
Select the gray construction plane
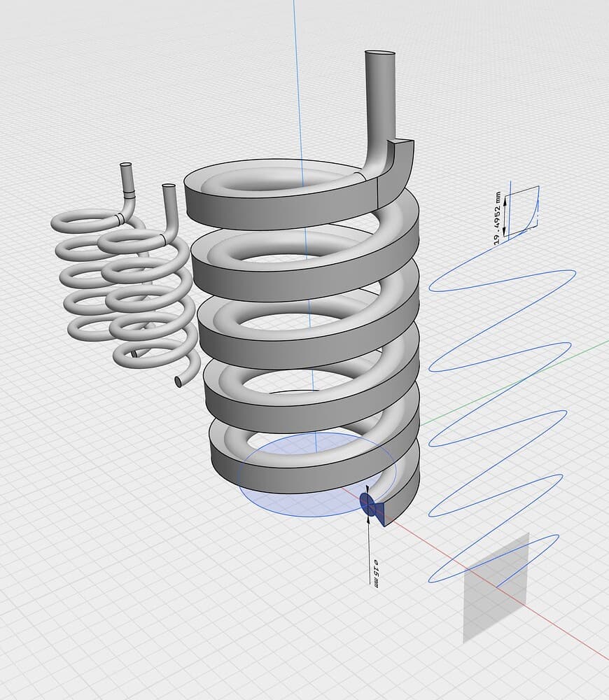[x=496, y=587]
